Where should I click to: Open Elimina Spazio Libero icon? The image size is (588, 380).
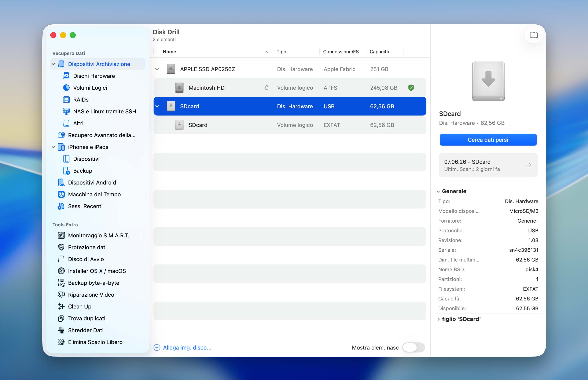point(61,342)
